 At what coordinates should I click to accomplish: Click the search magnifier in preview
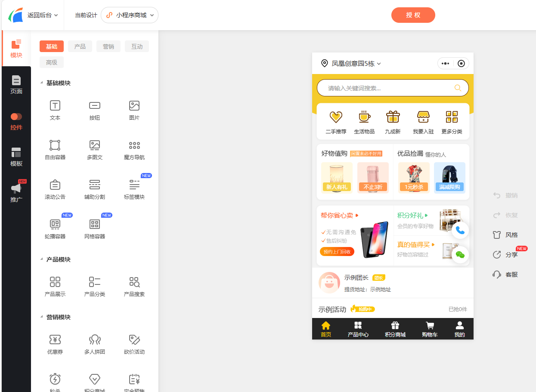458,88
